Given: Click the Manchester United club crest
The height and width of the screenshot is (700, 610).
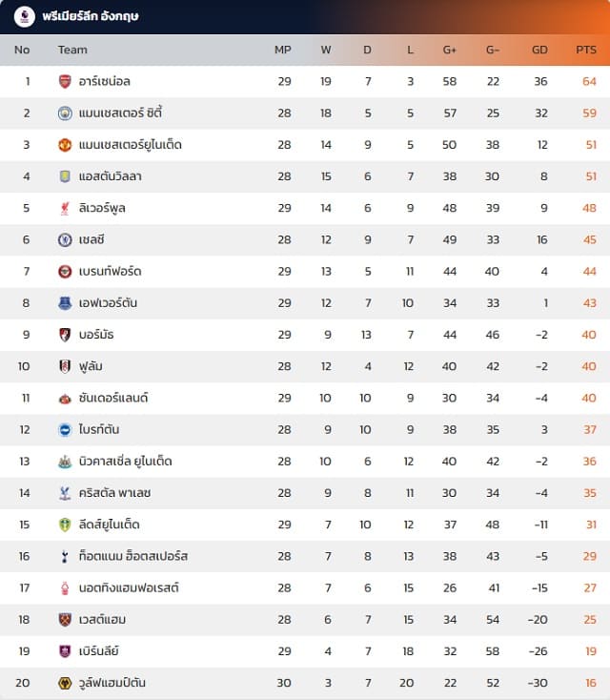Looking at the screenshot, I should click(x=65, y=145).
